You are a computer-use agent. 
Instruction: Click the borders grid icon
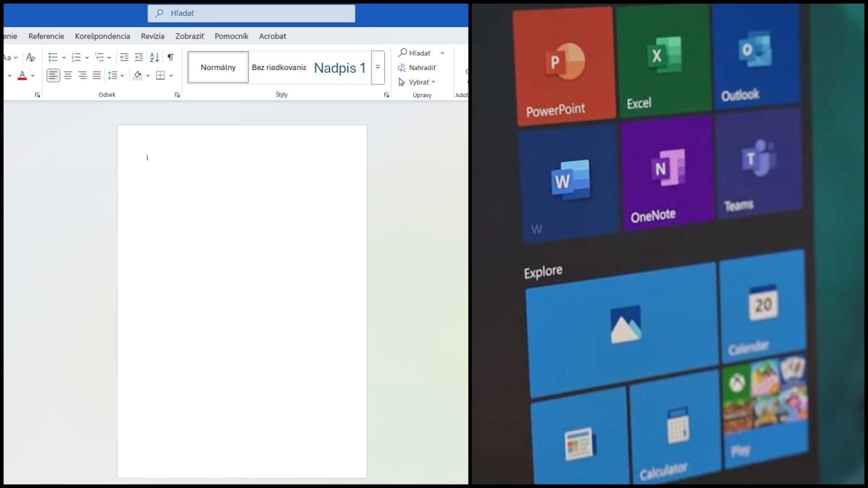tap(160, 75)
